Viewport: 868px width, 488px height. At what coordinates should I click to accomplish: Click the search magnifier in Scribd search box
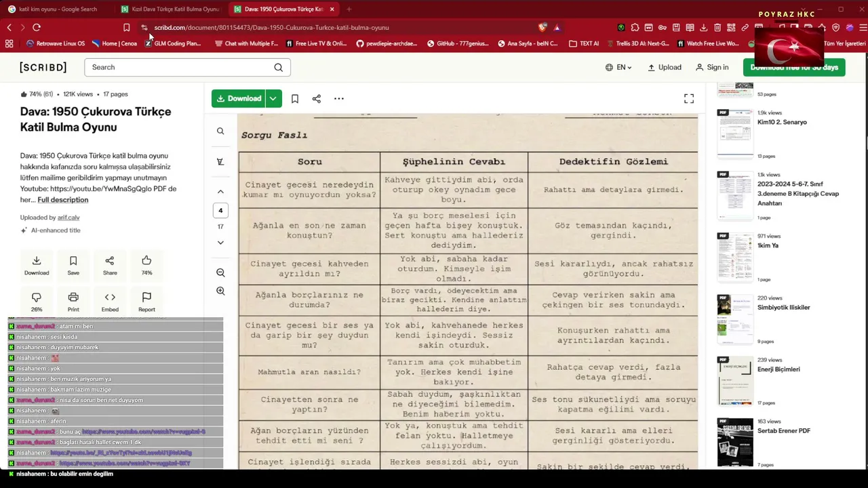pos(279,67)
